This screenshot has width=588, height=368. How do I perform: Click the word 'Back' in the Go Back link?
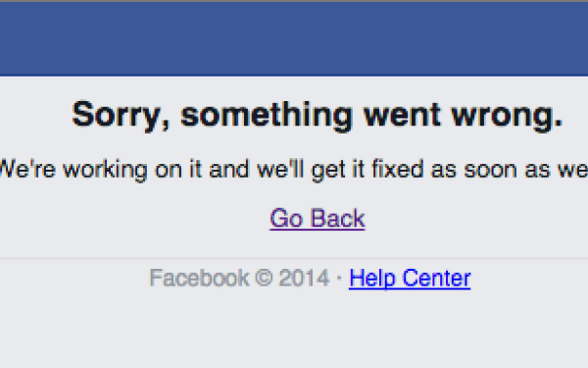point(338,218)
